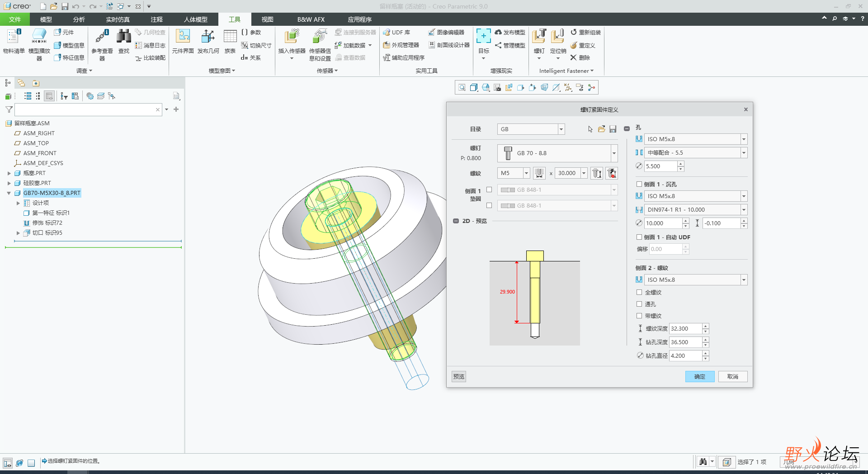This screenshot has height=474, width=868.
Task: Open the Investigate (调查) group dropdown
Action: click(x=84, y=71)
